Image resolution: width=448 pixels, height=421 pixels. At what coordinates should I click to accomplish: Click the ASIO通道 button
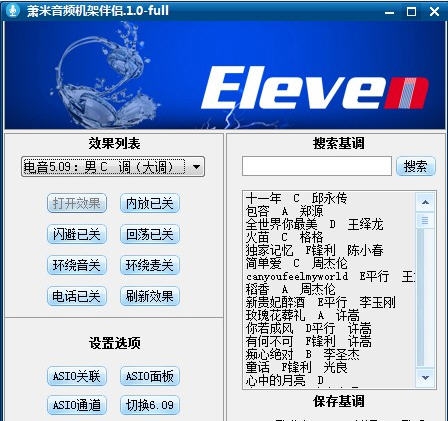[x=77, y=405]
